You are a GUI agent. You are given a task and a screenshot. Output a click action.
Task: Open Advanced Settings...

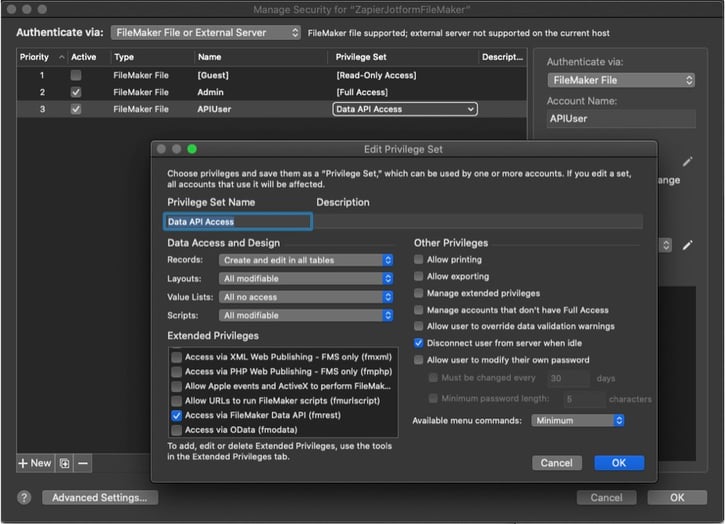[x=100, y=498]
